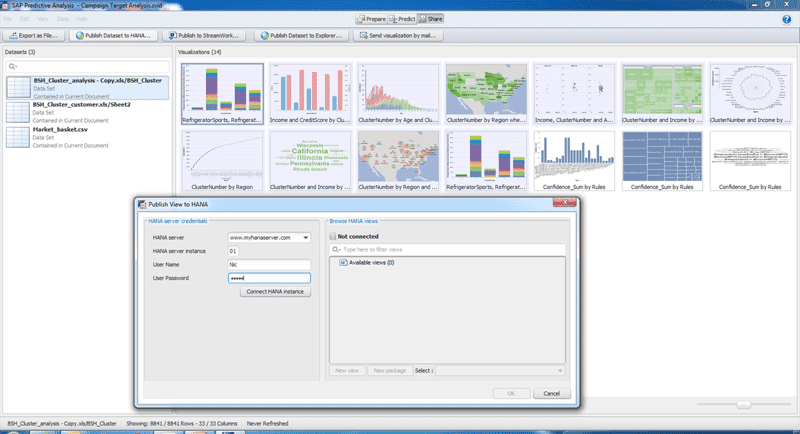Click the Available views node icon
This screenshot has height=434, width=800.
pos(343,262)
